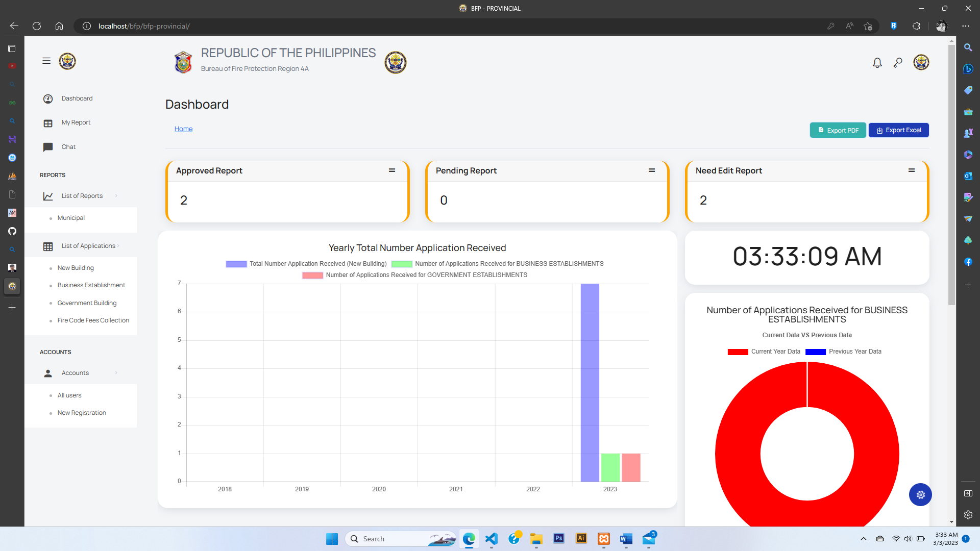Open the user profile avatar in header
The height and width of the screenshot is (551, 980).
(921, 62)
